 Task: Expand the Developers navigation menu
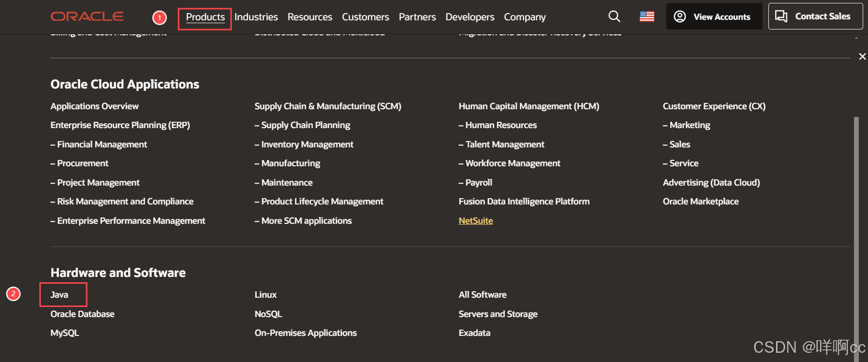point(470,17)
